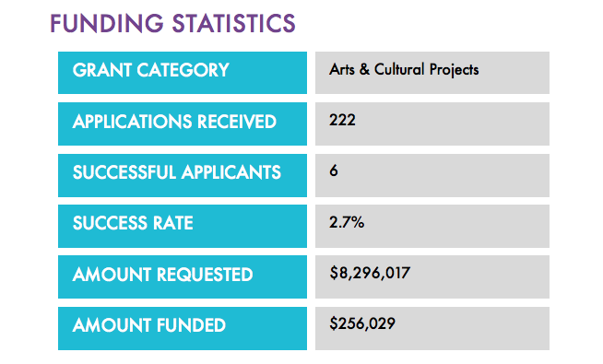
Task: Click the 222 applications value
Action: [342, 121]
